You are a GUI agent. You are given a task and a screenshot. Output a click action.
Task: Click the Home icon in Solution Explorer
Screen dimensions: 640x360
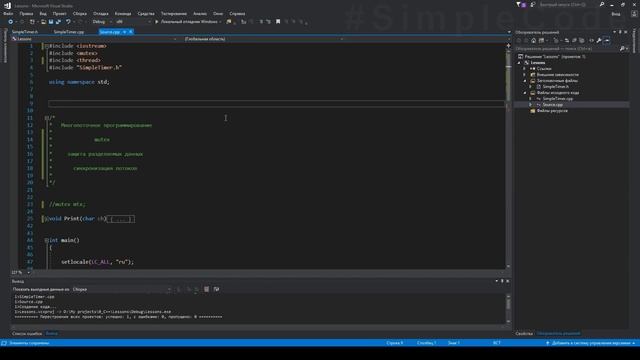tap(533, 40)
